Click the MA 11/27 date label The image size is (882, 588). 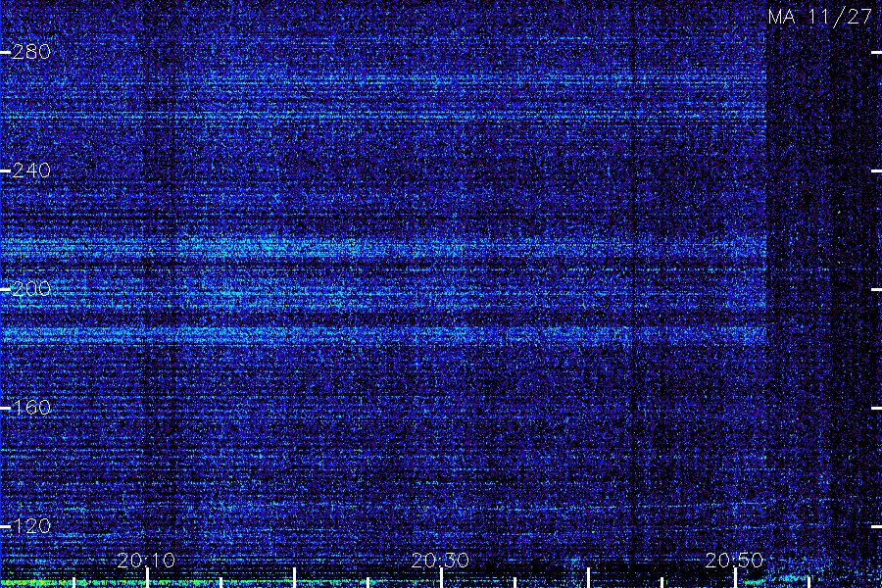[x=820, y=17]
